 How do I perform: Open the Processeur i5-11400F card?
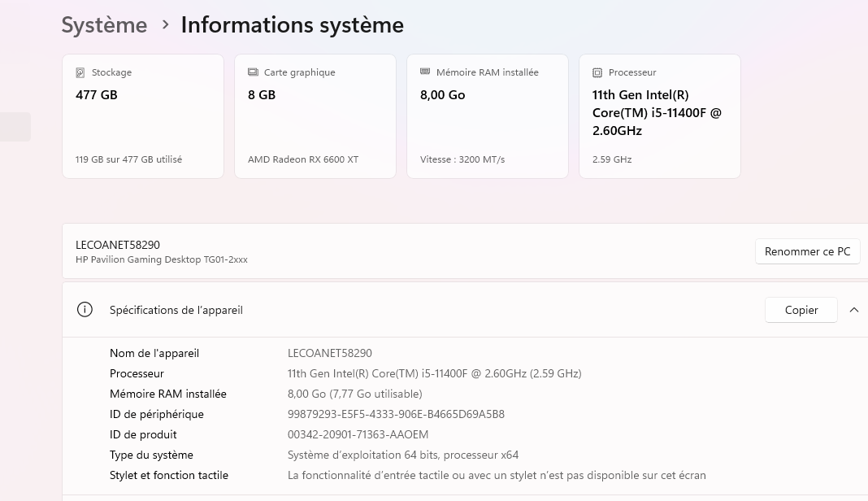click(659, 116)
